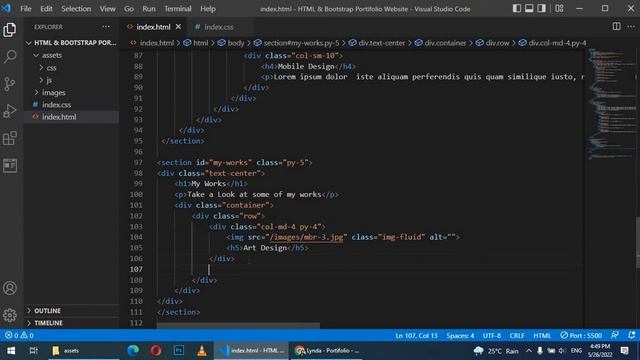Open the View menu

click(x=107, y=9)
